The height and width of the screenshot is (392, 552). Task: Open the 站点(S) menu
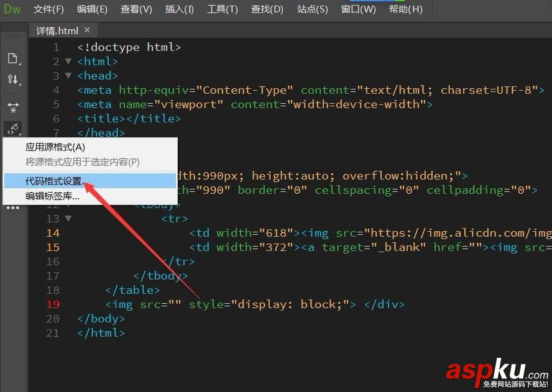pyautogui.click(x=312, y=9)
